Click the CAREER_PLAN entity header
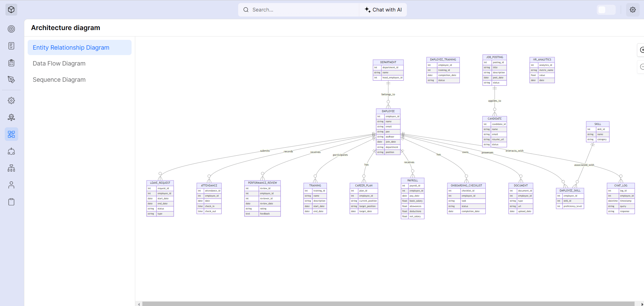This screenshot has height=306, width=644. (364, 185)
